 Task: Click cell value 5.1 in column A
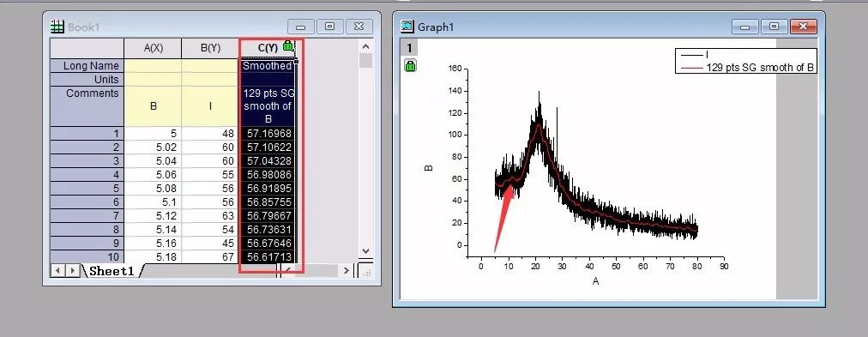[x=153, y=202]
